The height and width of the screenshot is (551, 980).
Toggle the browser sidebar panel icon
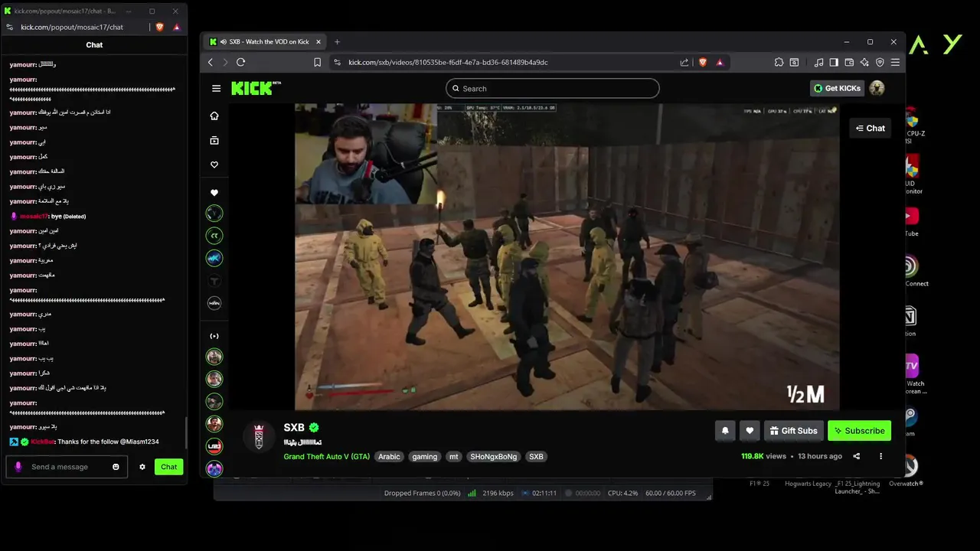[834, 62]
